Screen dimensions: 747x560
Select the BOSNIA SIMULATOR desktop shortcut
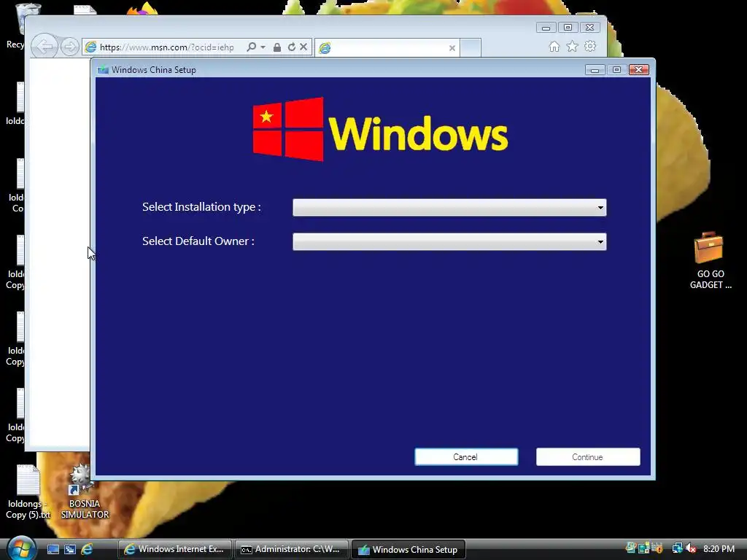(x=85, y=492)
